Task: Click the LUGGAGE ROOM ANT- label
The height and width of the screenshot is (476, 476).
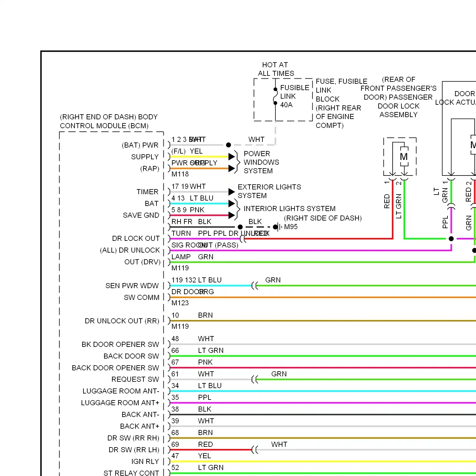Action: coord(121,391)
